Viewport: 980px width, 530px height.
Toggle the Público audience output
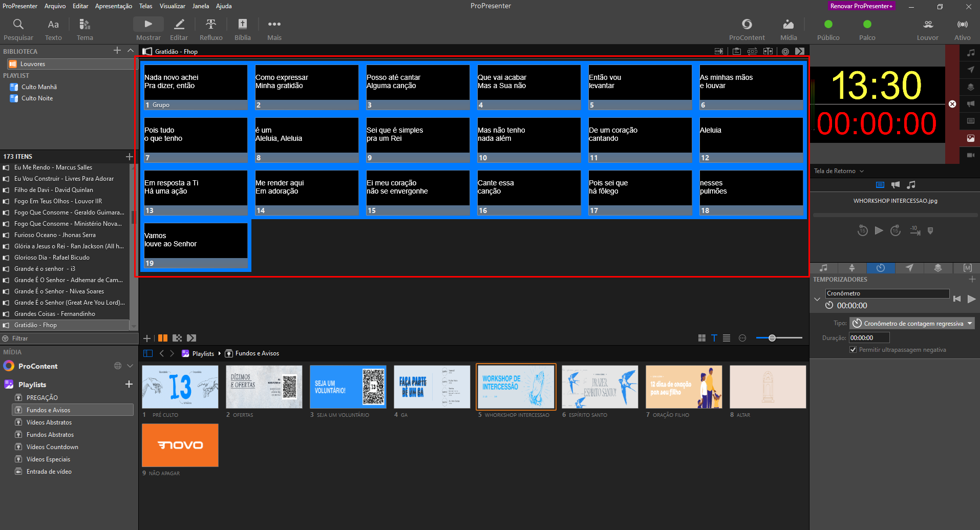click(828, 30)
